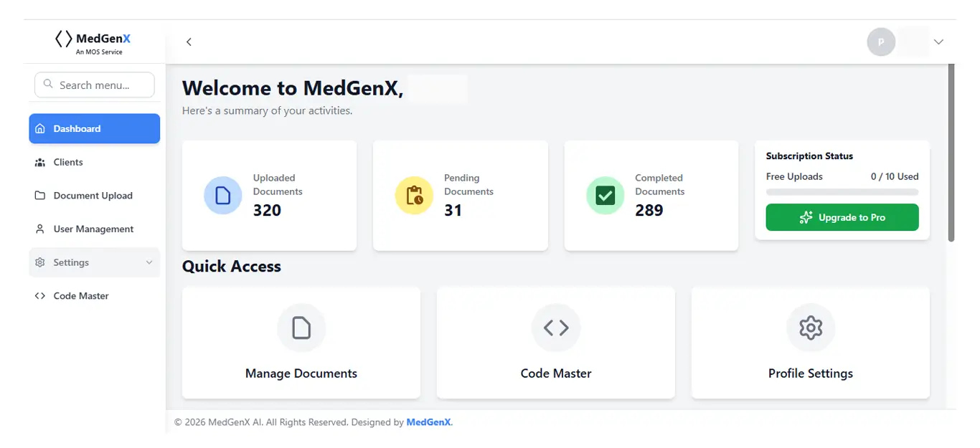Click the Profile Settings gear icon
980x448 pixels.
tap(811, 328)
